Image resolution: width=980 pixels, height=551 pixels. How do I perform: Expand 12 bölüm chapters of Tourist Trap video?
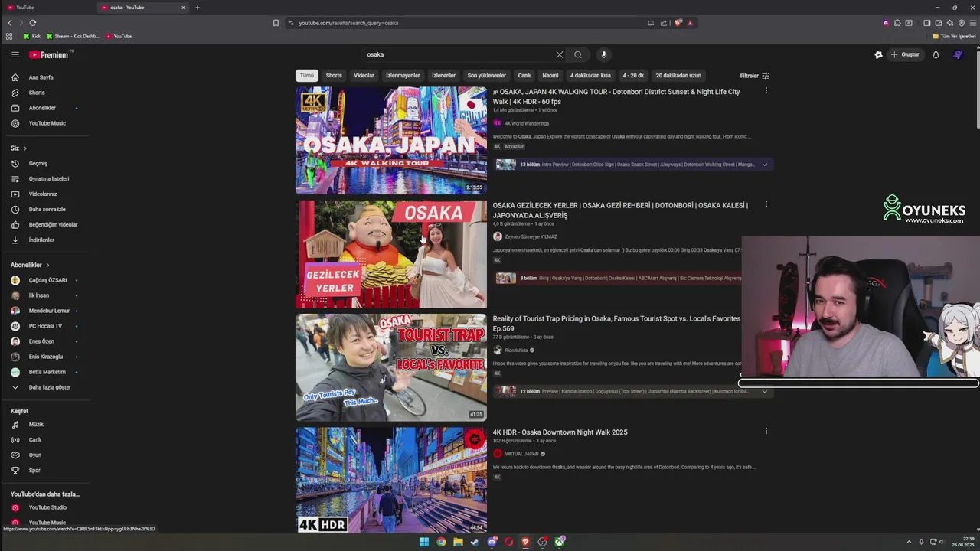tap(764, 391)
